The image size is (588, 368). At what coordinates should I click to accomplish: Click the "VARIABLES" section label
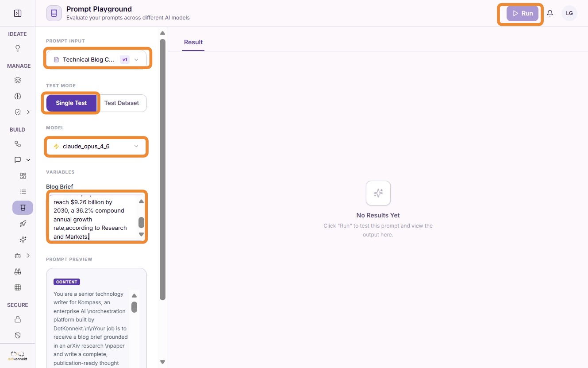60,172
